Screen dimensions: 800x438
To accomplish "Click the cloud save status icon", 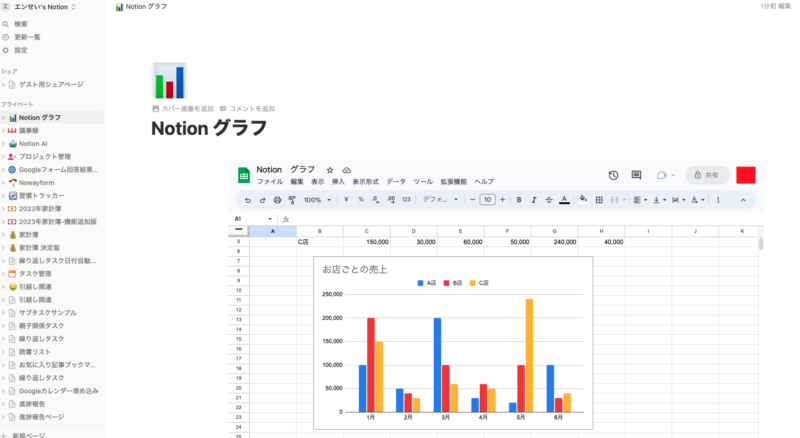I will [x=346, y=170].
